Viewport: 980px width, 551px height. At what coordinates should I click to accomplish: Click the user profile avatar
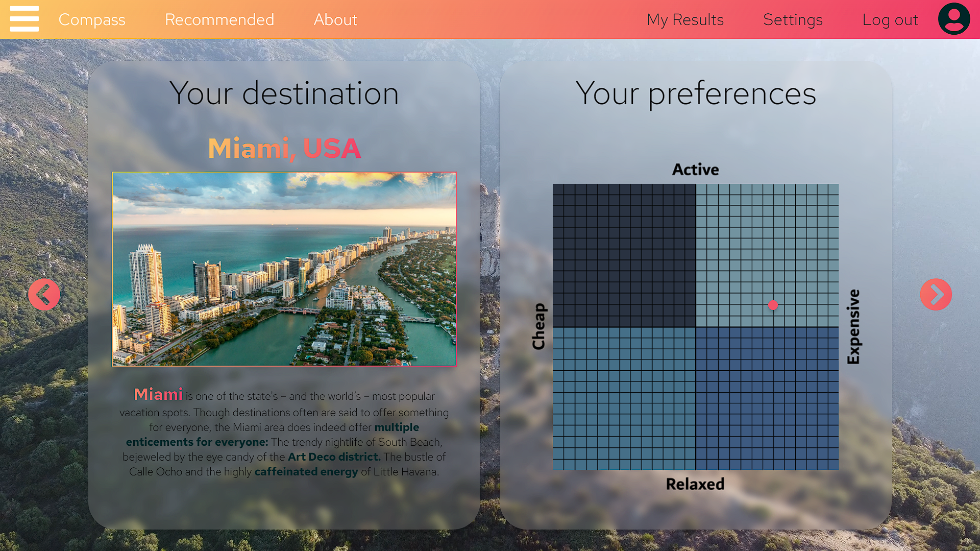click(953, 19)
